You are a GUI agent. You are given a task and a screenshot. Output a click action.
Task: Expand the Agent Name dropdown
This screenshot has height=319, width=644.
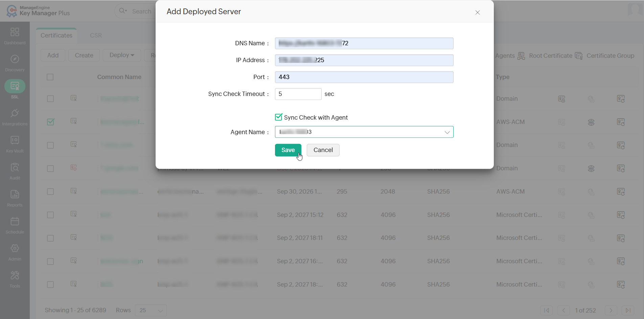point(364,132)
